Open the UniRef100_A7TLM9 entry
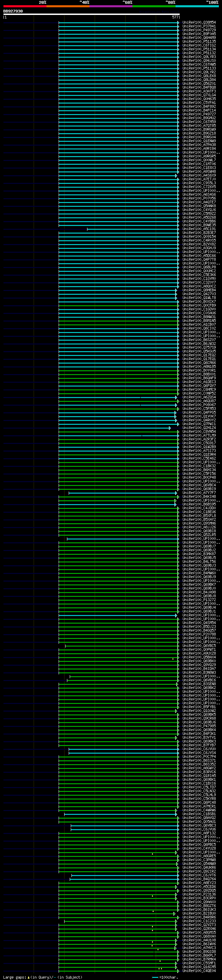The height and width of the screenshot is (980, 222). point(199,435)
